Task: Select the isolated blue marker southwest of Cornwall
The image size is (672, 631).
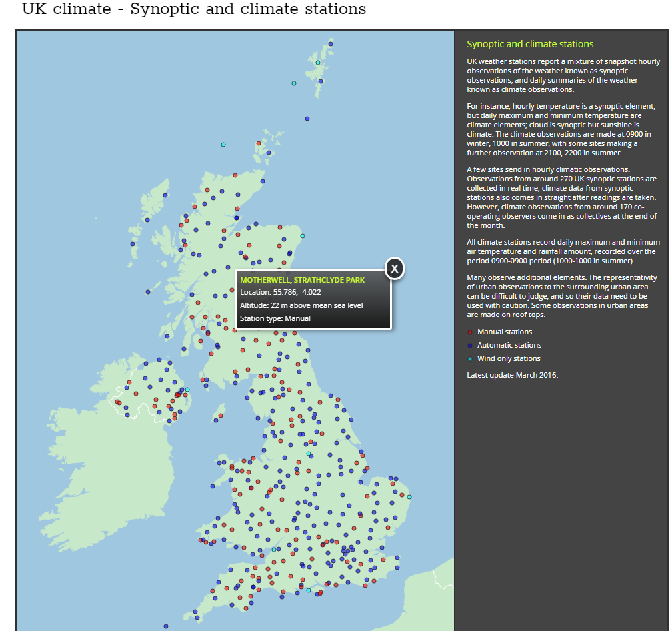Action: (x=165, y=626)
